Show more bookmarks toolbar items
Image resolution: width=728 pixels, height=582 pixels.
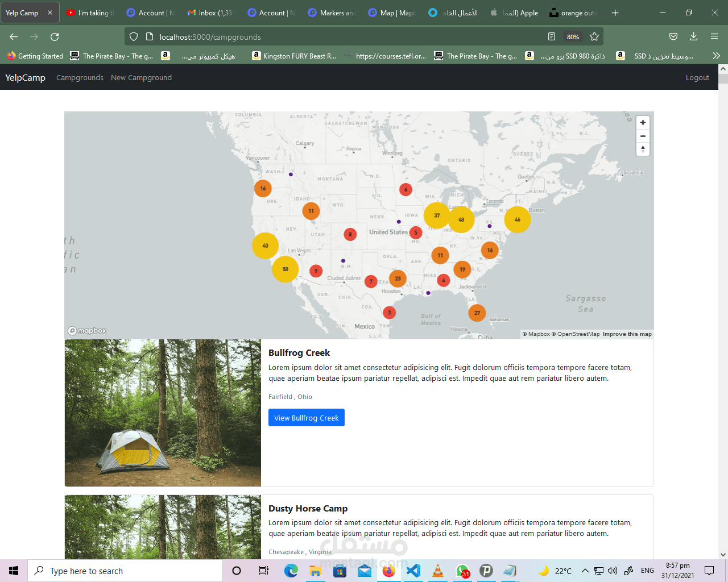(716, 56)
